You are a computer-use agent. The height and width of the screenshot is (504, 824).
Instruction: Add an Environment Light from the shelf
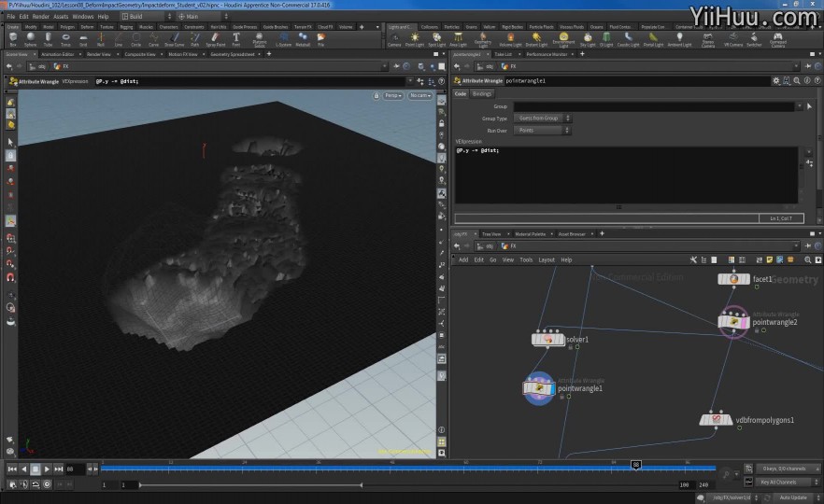[563, 40]
